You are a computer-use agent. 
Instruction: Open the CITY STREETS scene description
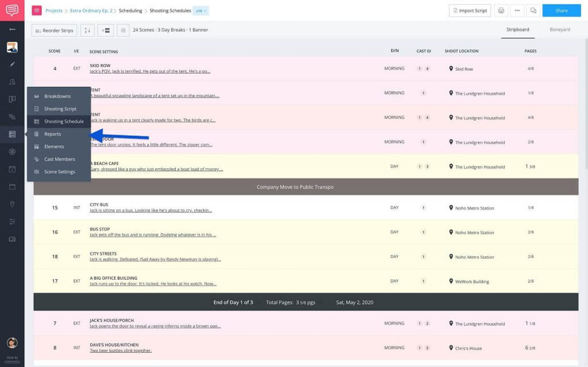pos(155,259)
